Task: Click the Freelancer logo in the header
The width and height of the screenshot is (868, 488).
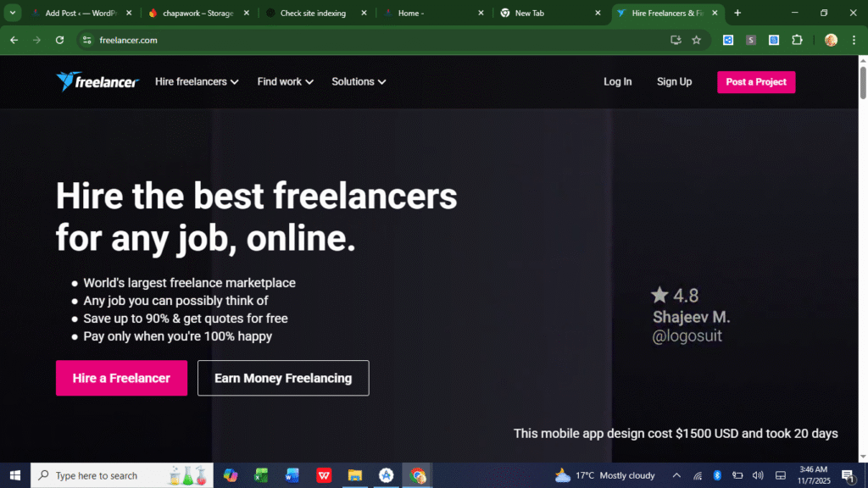Action: 97,82
